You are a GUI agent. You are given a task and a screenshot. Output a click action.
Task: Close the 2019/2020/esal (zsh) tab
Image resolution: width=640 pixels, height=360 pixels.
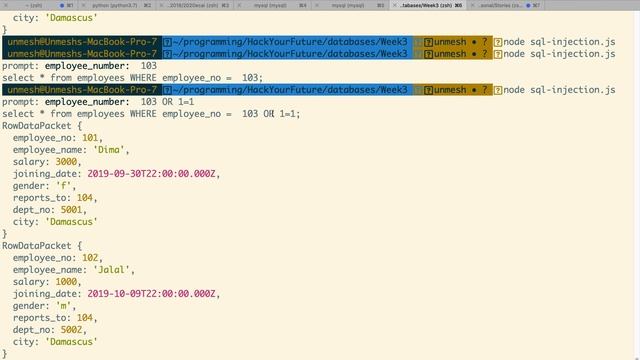(161, 5)
